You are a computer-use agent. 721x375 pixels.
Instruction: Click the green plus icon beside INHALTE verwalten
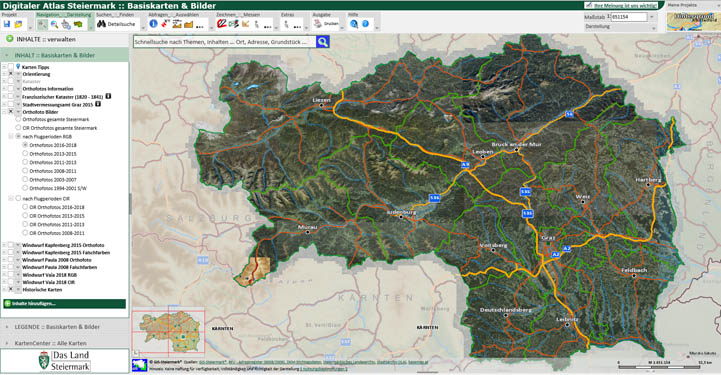pyautogui.click(x=9, y=39)
